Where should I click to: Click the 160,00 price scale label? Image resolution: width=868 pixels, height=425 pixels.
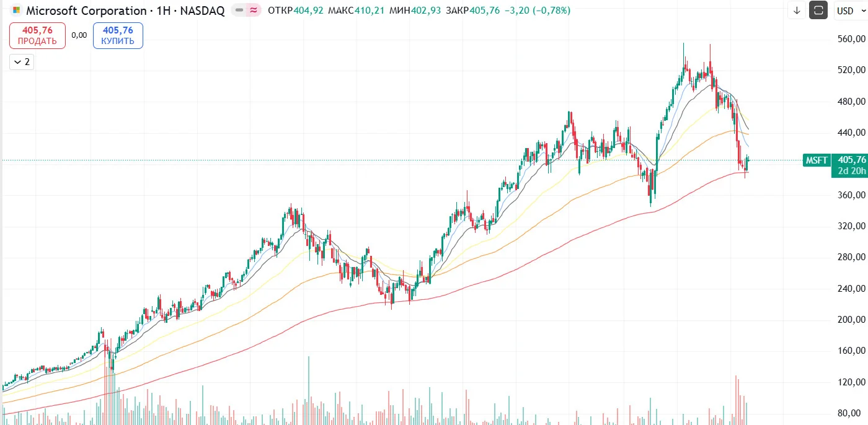tap(851, 351)
